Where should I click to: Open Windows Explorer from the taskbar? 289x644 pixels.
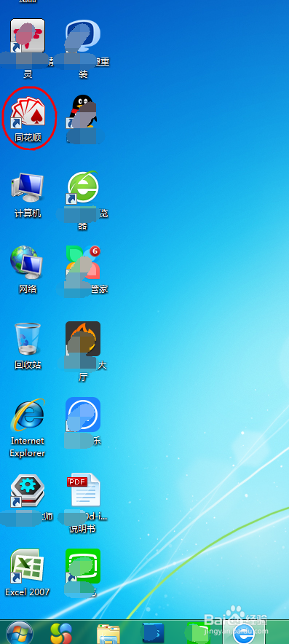[108, 633]
